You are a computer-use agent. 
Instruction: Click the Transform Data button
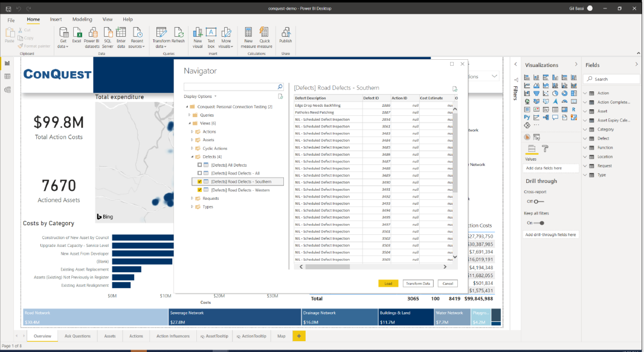click(x=417, y=284)
